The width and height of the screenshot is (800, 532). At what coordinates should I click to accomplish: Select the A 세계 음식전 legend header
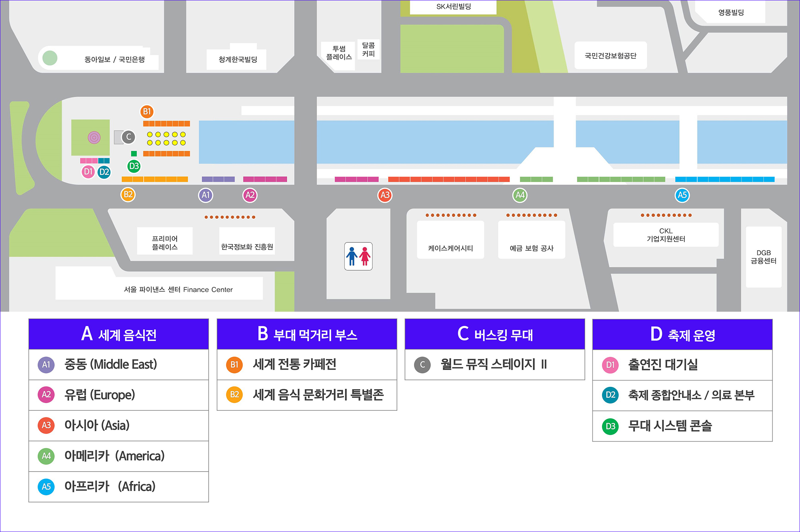(x=119, y=334)
